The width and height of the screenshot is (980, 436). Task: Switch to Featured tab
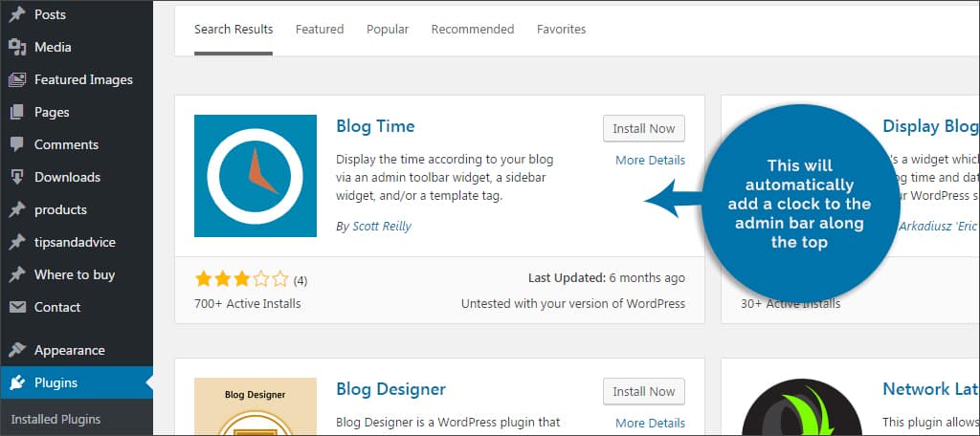pos(320,30)
